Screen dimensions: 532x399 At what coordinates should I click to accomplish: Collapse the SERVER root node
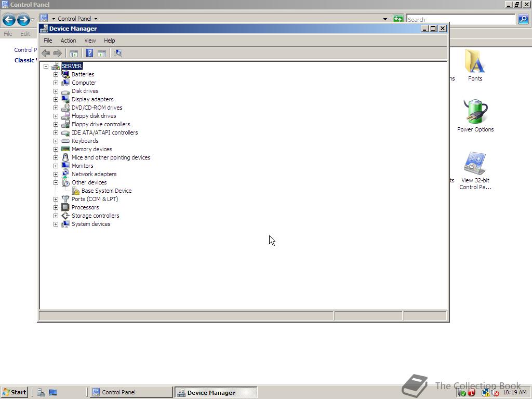[46, 66]
